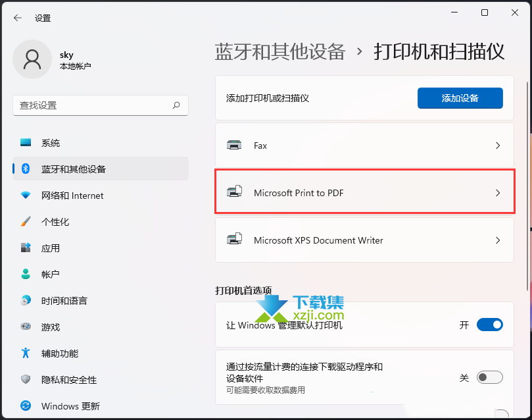Image resolution: width=532 pixels, height=420 pixels.
Task: Open Microsoft XPS Document Writer entry
Action: [x=364, y=240]
